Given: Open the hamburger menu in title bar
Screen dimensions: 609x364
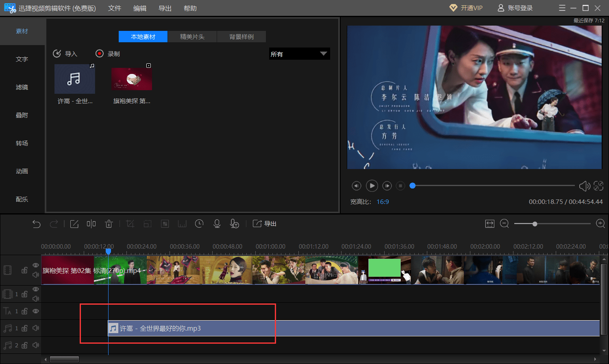Looking at the screenshot, I should click(562, 8).
